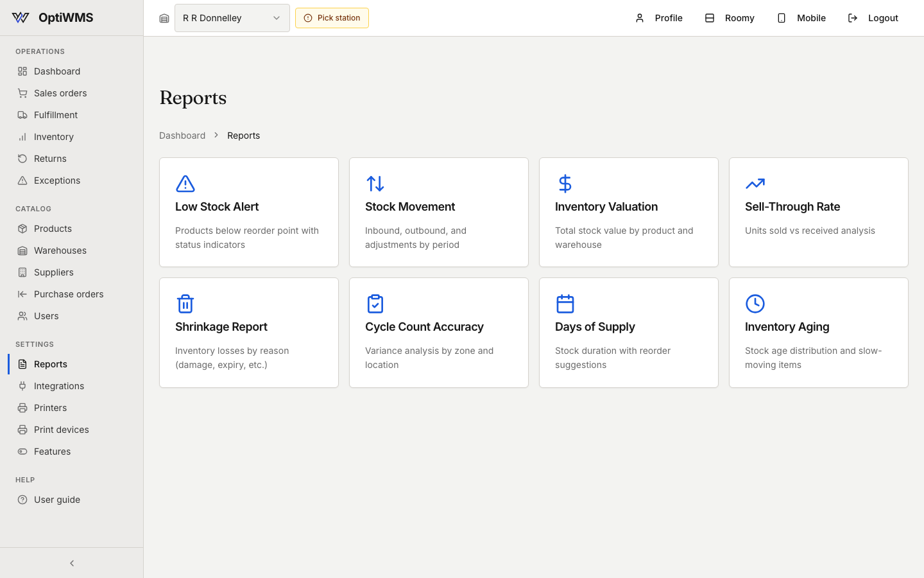Click the warehouse icon beside the selector
Image resolution: width=924 pixels, height=578 pixels.
coord(164,19)
